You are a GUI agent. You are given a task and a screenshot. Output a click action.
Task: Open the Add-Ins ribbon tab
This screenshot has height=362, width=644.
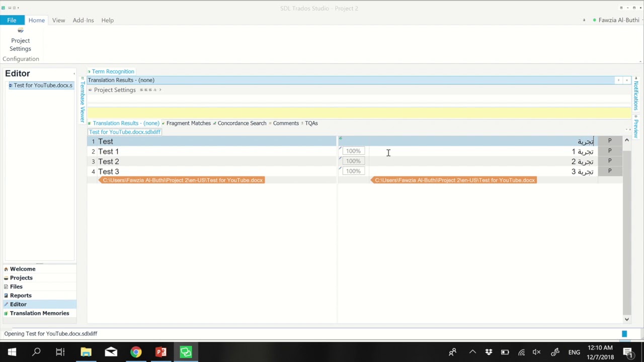coord(83,20)
